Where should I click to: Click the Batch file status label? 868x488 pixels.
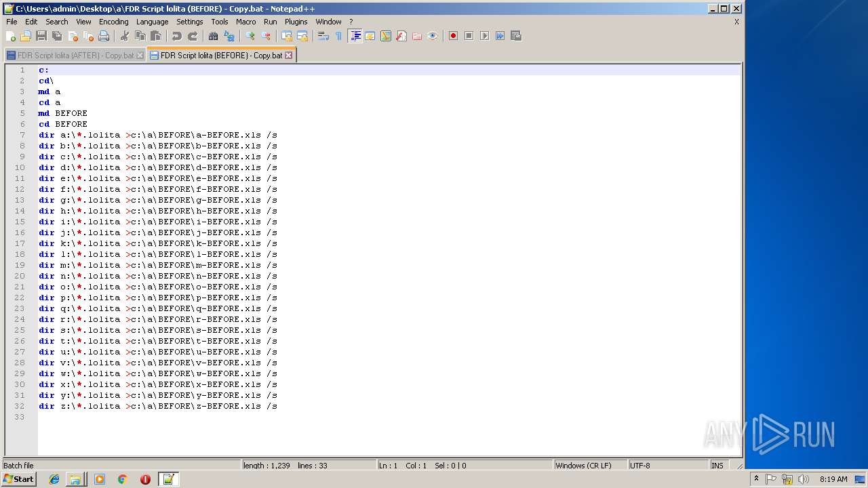point(19,466)
